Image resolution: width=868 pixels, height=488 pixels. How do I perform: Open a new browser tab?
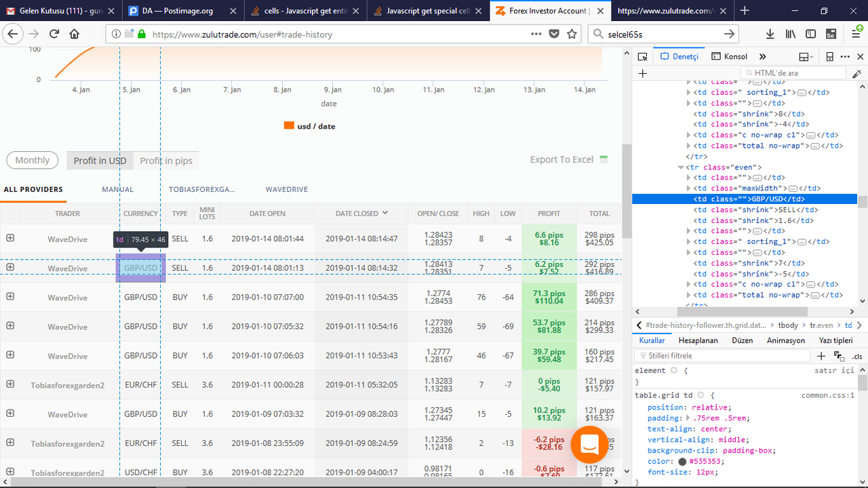click(745, 11)
